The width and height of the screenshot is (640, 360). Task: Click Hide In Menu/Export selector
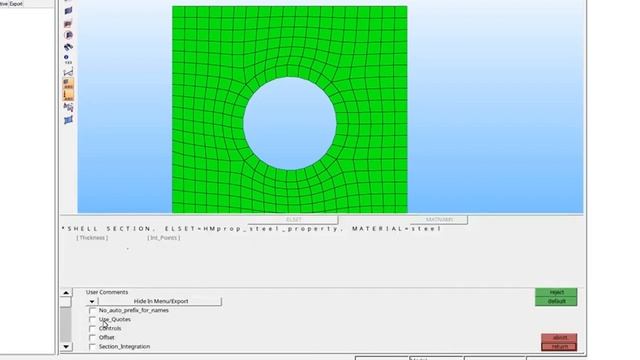pos(160,301)
